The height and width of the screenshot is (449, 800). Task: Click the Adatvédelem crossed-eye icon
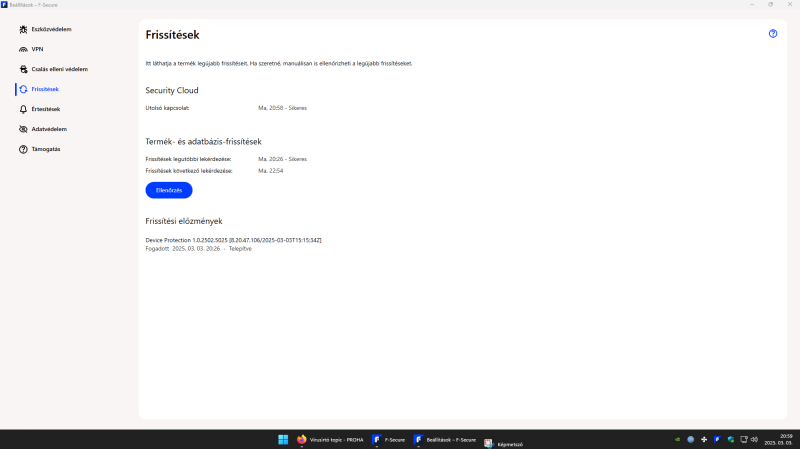click(23, 129)
